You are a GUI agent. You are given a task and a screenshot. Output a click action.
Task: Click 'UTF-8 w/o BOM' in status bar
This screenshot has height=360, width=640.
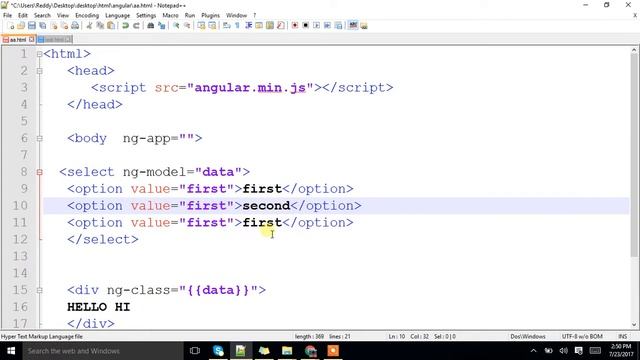tap(582, 336)
